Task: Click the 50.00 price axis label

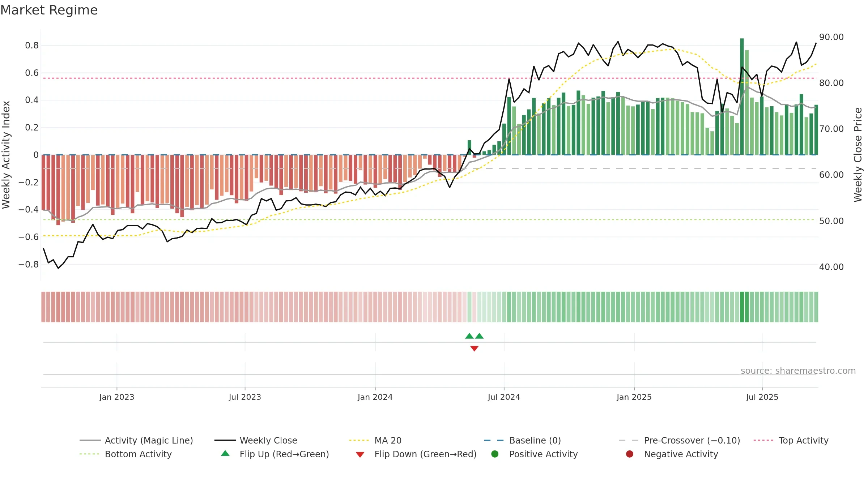Action: tap(831, 221)
